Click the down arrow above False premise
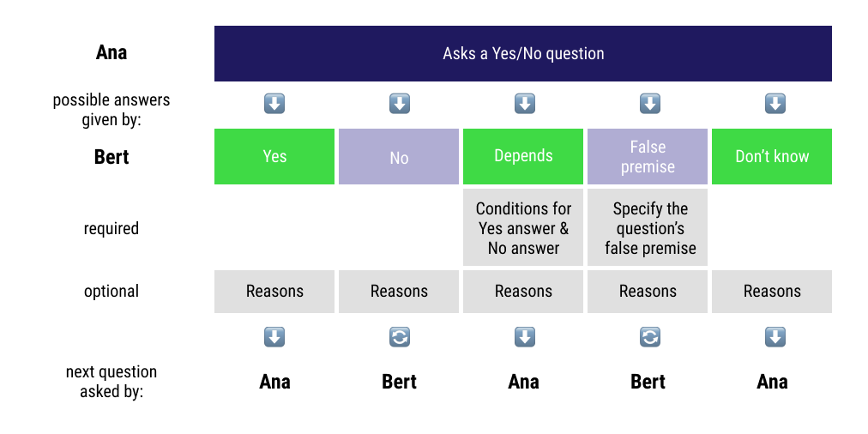The width and height of the screenshot is (868, 434). (649, 105)
